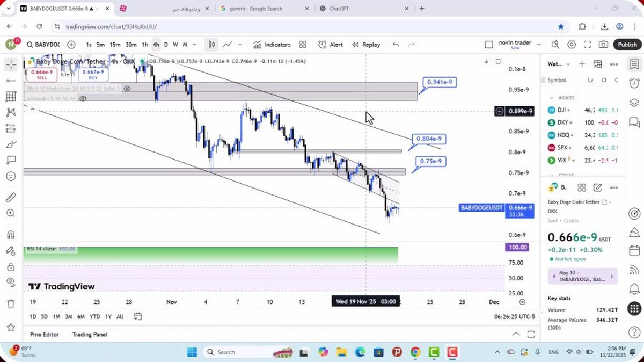
Task: Select the 1D date range
Action: point(33,316)
